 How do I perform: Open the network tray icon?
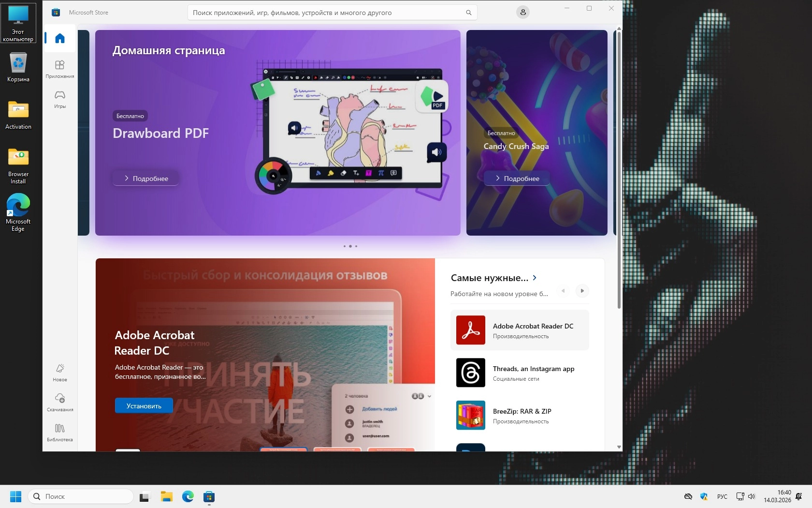(740, 496)
